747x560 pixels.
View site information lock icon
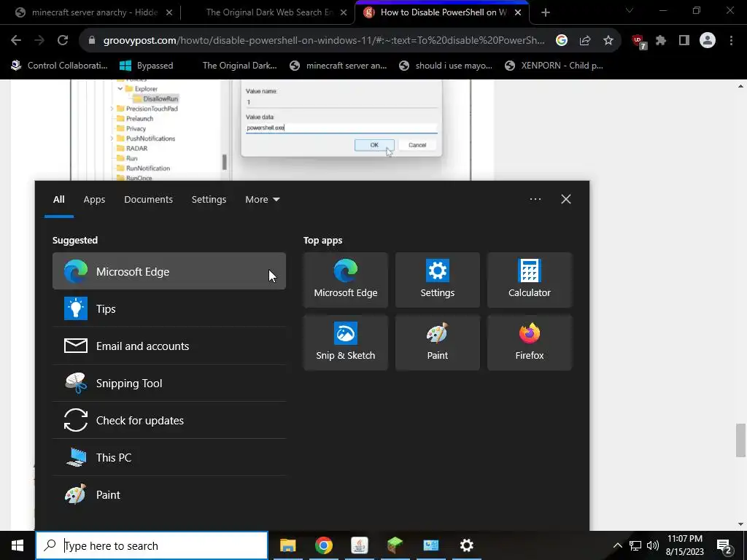(x=92, y=41)
